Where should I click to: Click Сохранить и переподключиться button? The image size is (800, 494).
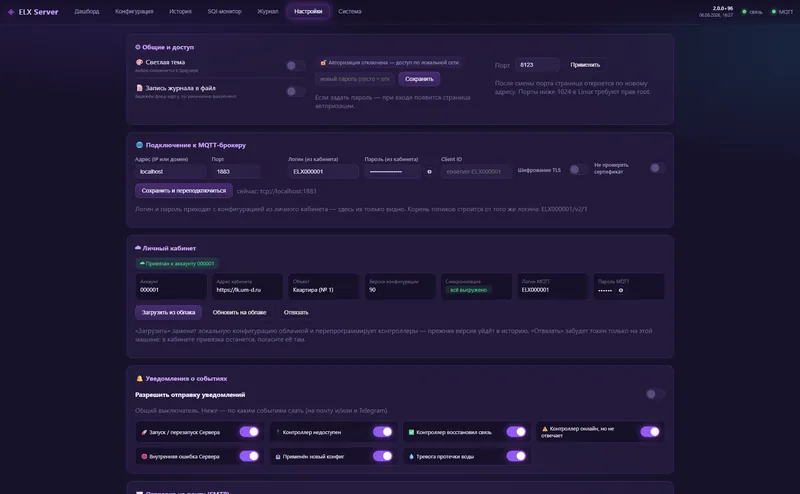[x=184, y=191]
